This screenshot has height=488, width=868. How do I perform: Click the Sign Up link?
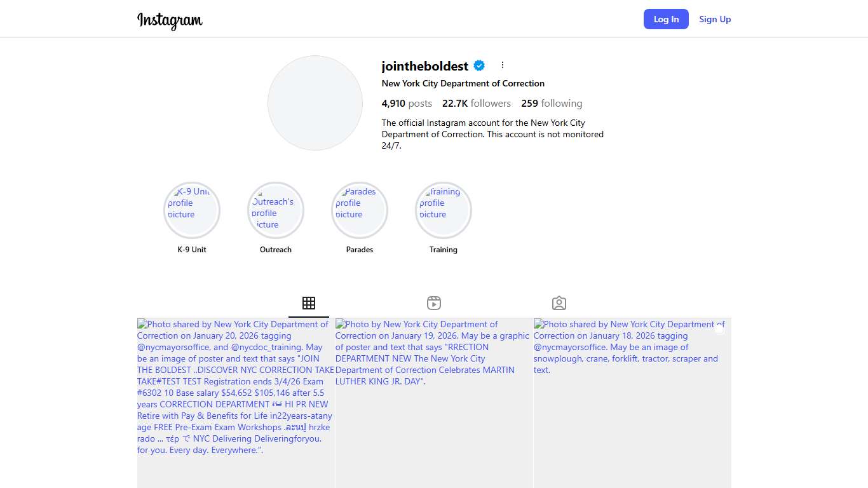point(715,19)
